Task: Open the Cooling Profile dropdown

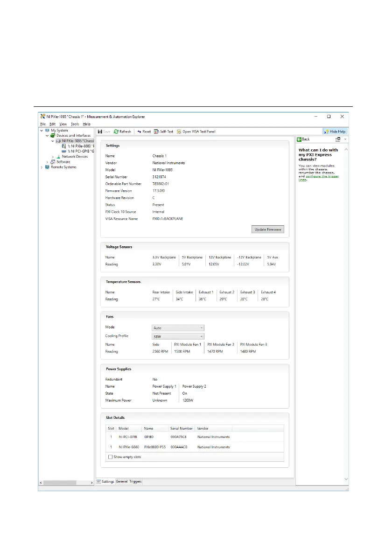Action: tap(178, 336)
